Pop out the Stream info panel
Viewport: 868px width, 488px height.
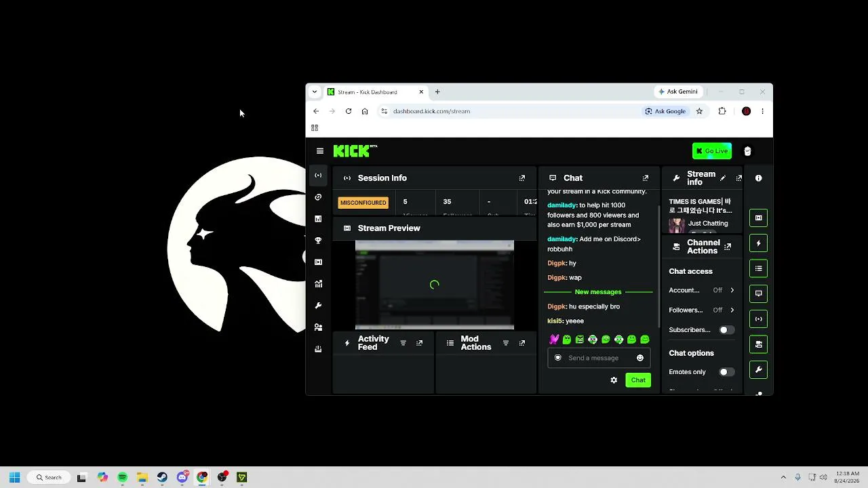tap(739, 178)
